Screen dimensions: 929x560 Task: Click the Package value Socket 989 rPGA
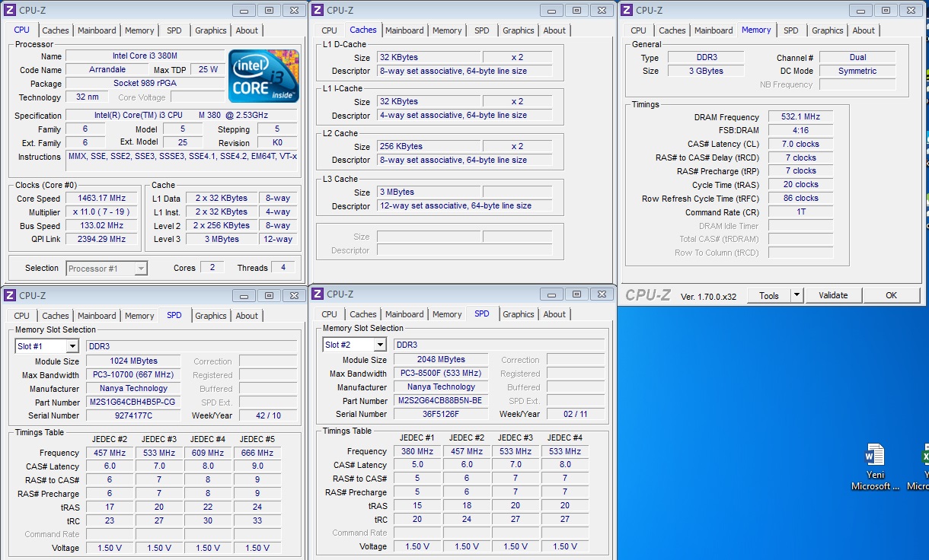pos(144,83)
